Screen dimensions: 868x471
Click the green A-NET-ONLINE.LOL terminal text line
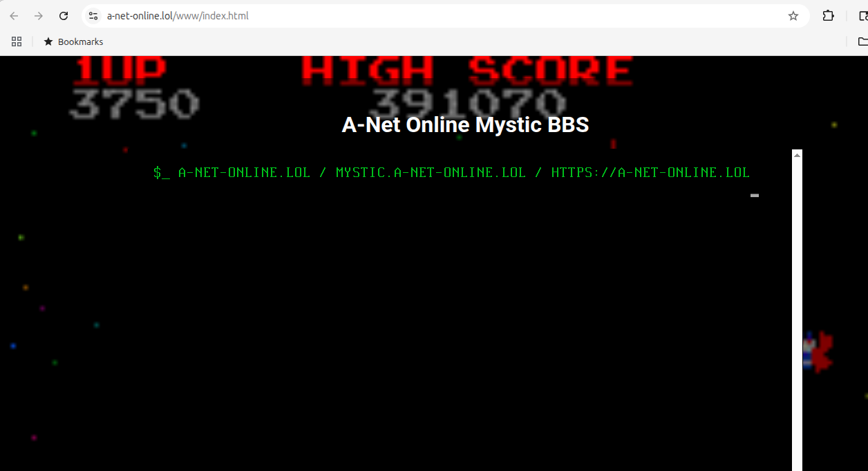(451, 172)
